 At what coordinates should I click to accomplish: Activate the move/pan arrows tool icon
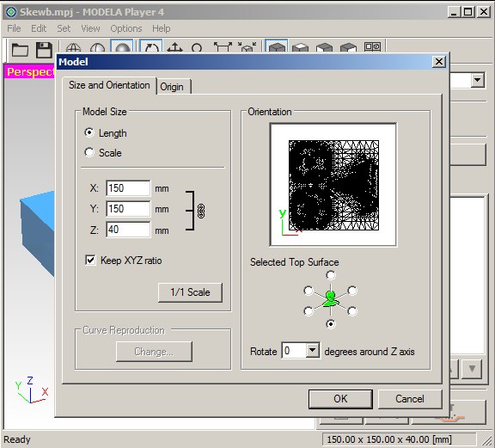tap(174, 47)
